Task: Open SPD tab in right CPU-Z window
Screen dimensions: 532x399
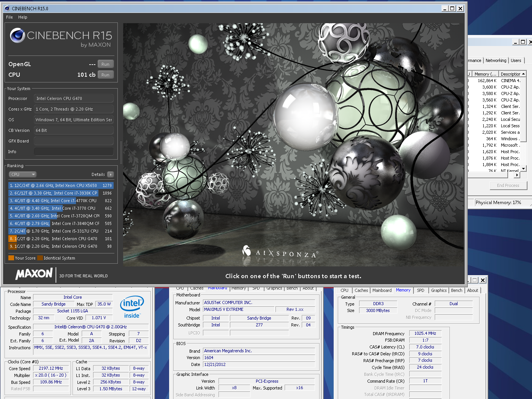Action: [x=421, y=290]
